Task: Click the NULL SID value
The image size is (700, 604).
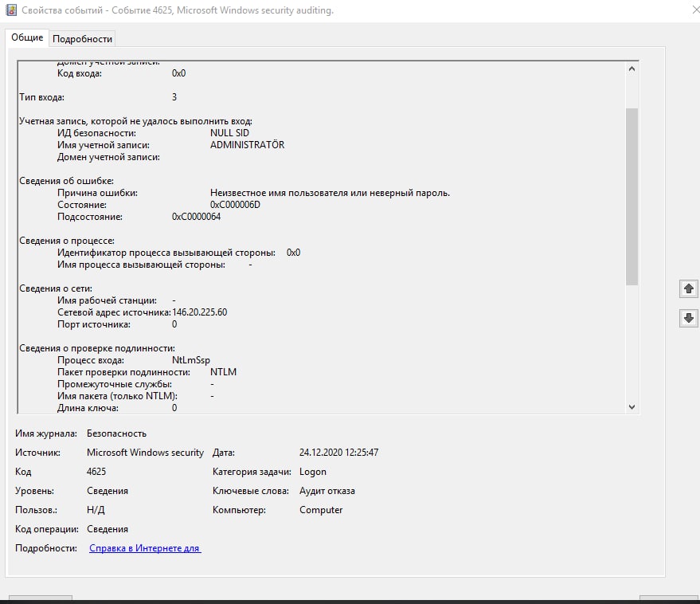Action: [229, 133]
